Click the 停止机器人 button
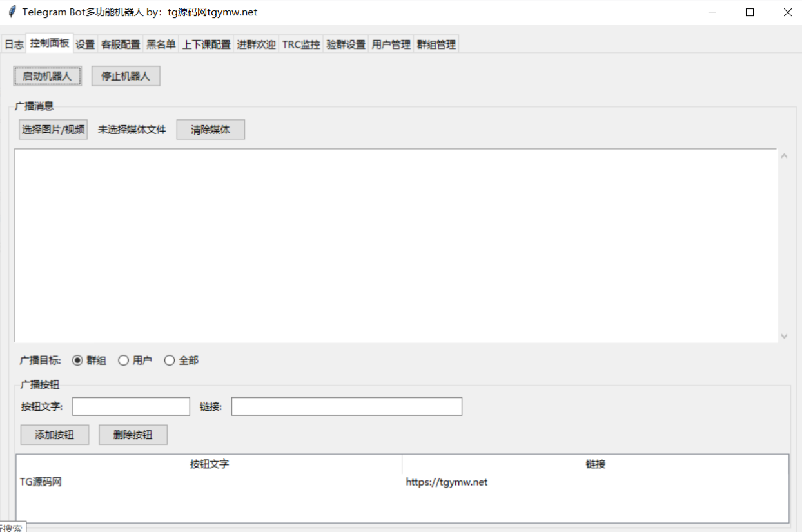 [126, 76]
